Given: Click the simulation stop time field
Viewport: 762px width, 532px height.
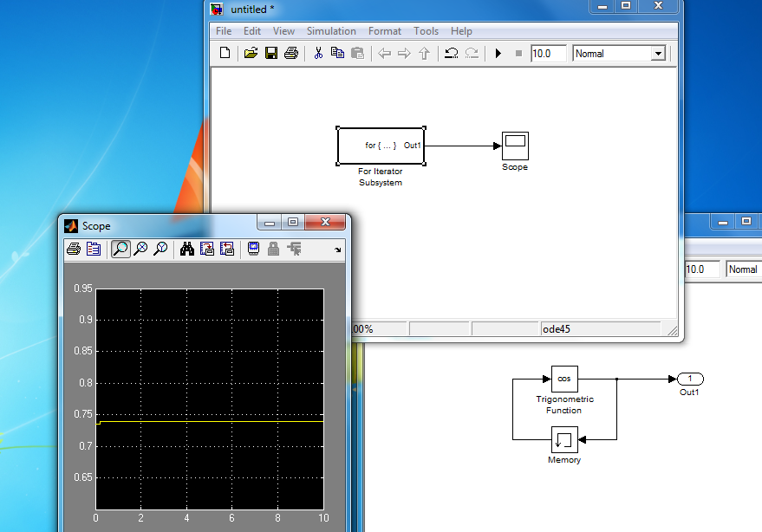Looking at the screenshot, I should pyautogui.click(x=548, y=54).
